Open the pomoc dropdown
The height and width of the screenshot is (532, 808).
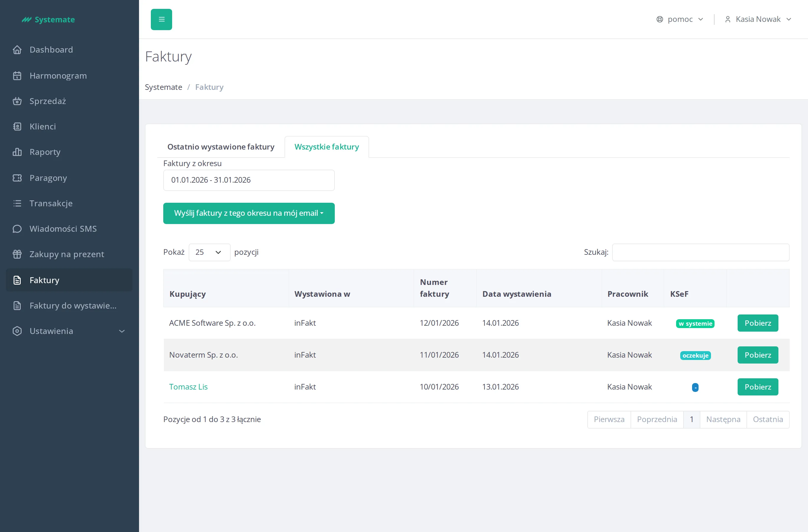(x=680, y=19)
